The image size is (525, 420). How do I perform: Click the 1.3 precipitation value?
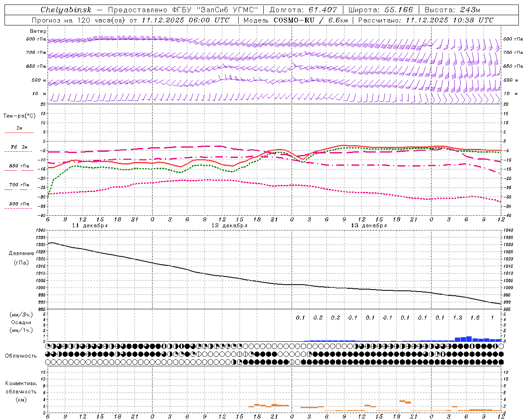457,317
